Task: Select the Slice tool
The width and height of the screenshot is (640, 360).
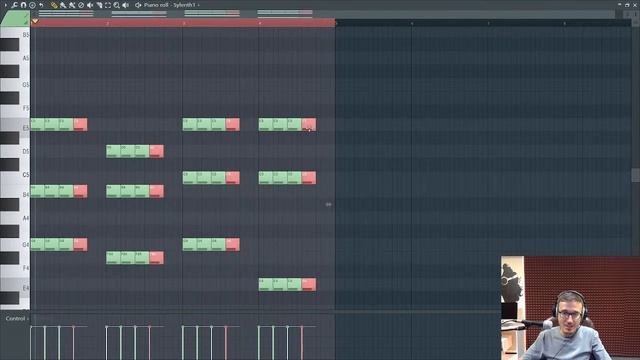Action: 99,5
